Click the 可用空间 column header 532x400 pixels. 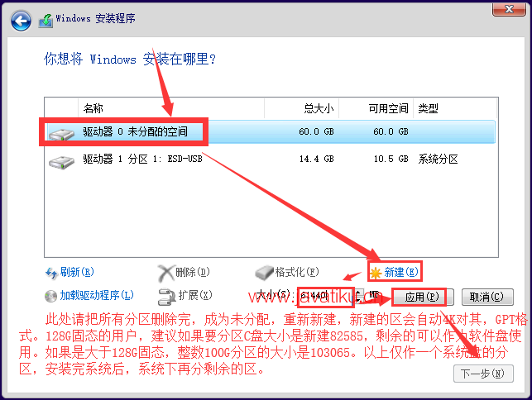[376, 108]
